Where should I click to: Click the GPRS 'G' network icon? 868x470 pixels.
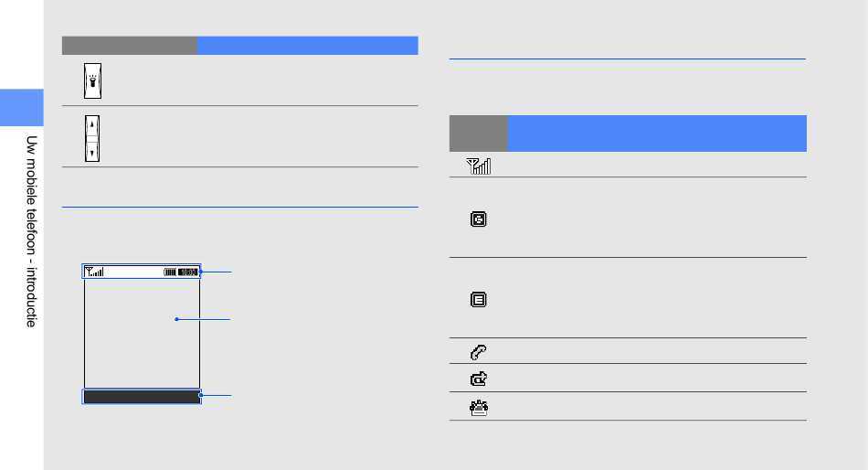tap(478, 219)
